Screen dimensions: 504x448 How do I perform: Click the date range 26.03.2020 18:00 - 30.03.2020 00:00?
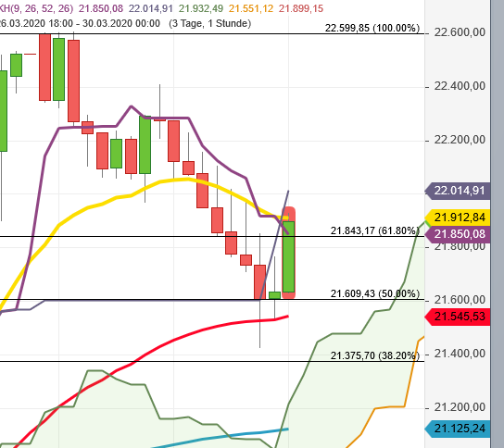[x=80, y=23]
